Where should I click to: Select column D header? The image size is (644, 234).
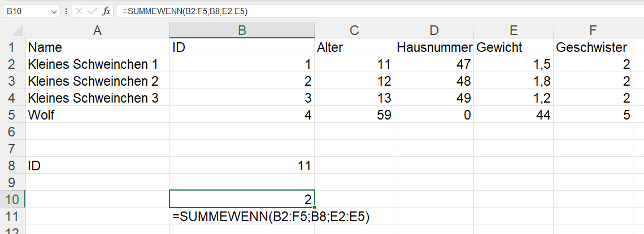(434, 31)
